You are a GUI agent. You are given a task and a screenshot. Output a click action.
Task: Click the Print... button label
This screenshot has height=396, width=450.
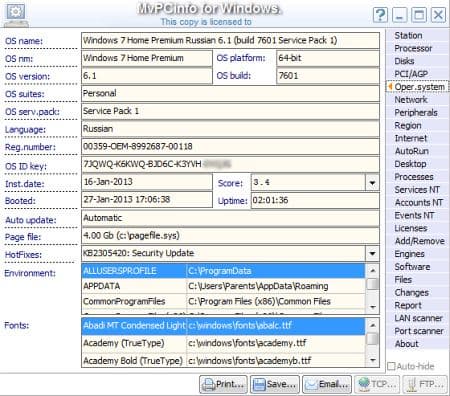(230, 384)
